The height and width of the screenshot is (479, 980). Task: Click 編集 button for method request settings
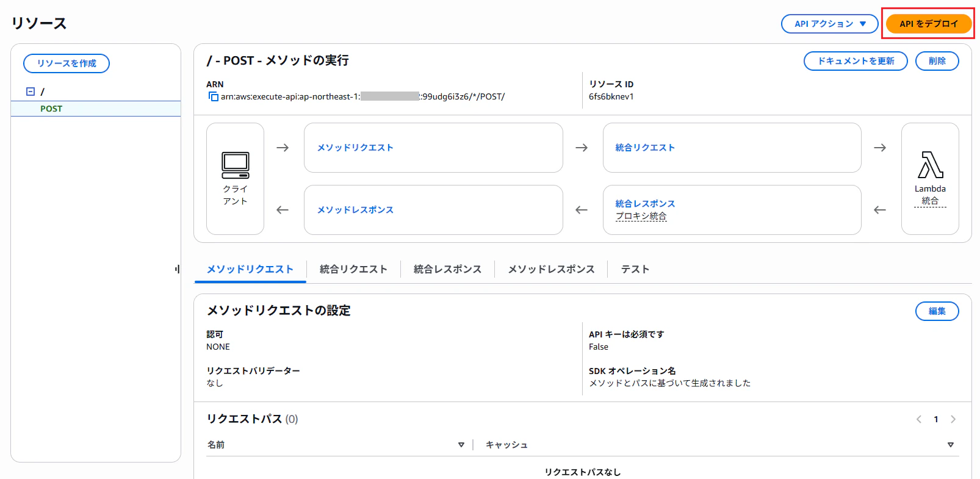click(937, 311)
